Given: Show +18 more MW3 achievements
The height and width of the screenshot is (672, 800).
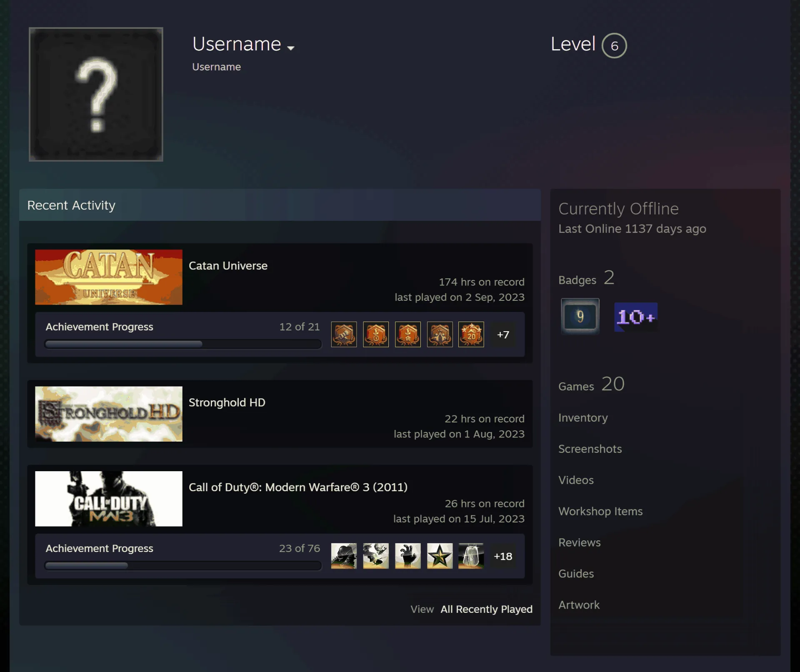Looking at the screenshot, I should pyautogui.click(x=503, y=556).
